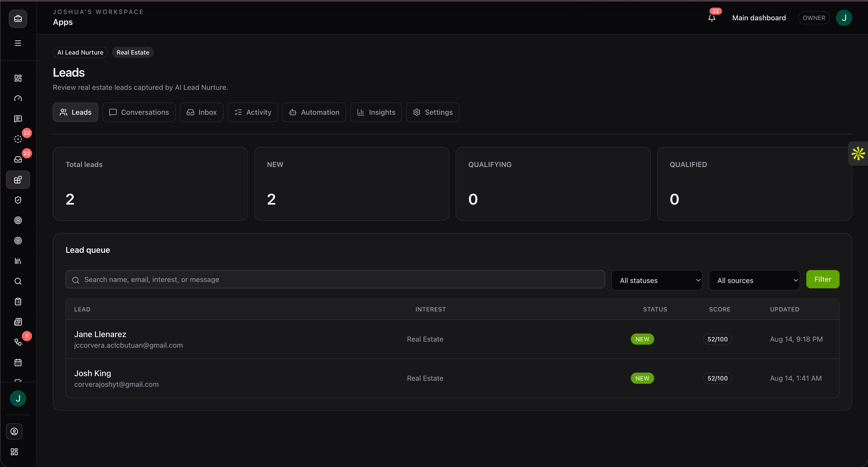Click the green Filter button
This screenshot has width=868, height=467.
[823, 279]
